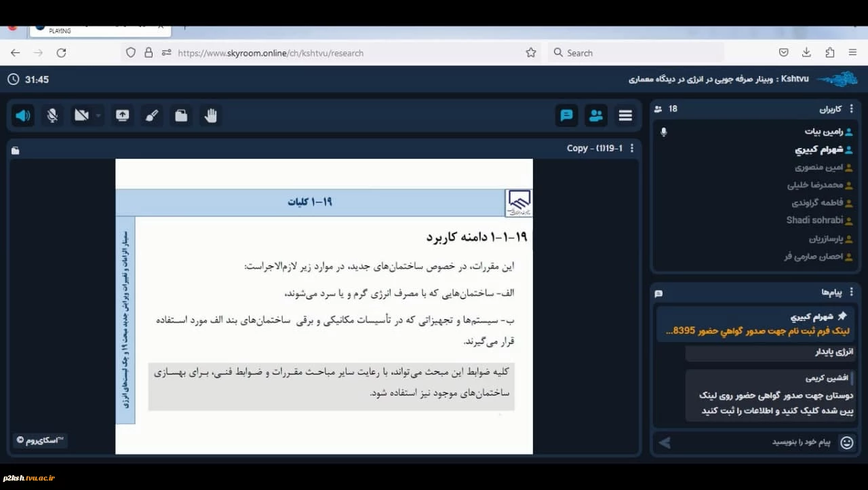Click افشین کریمی message about certificate
The image size is (868, 490).
tap(770, 396)
